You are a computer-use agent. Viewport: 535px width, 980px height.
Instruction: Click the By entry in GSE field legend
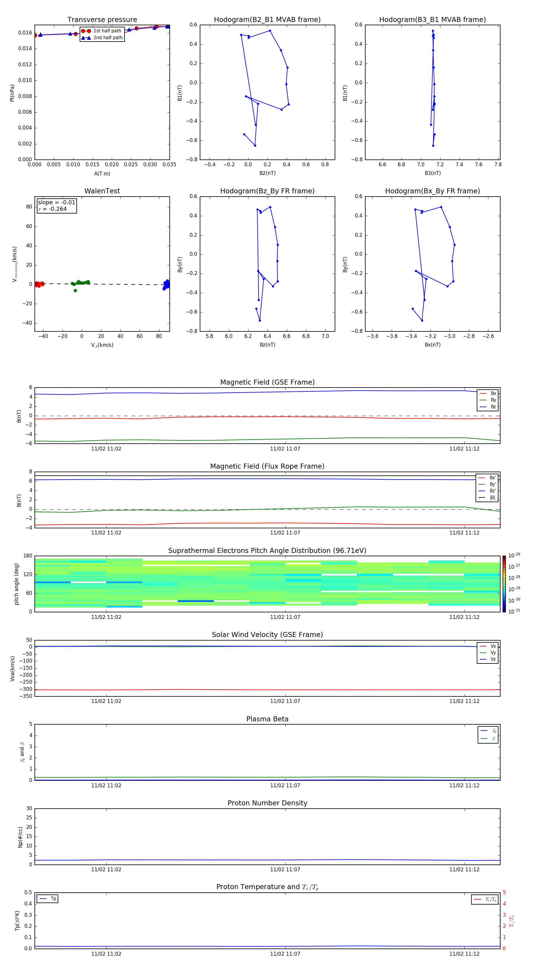coord(488,400)
